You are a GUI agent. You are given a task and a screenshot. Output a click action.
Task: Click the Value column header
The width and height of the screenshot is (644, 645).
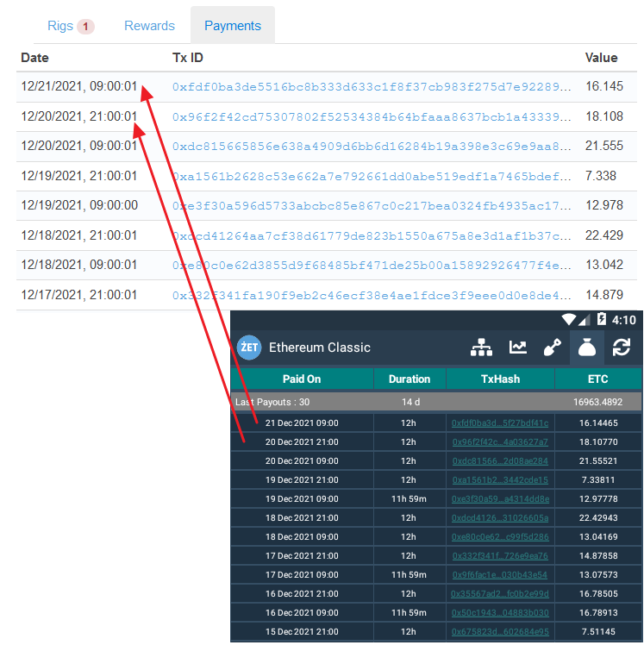(601, 58)
